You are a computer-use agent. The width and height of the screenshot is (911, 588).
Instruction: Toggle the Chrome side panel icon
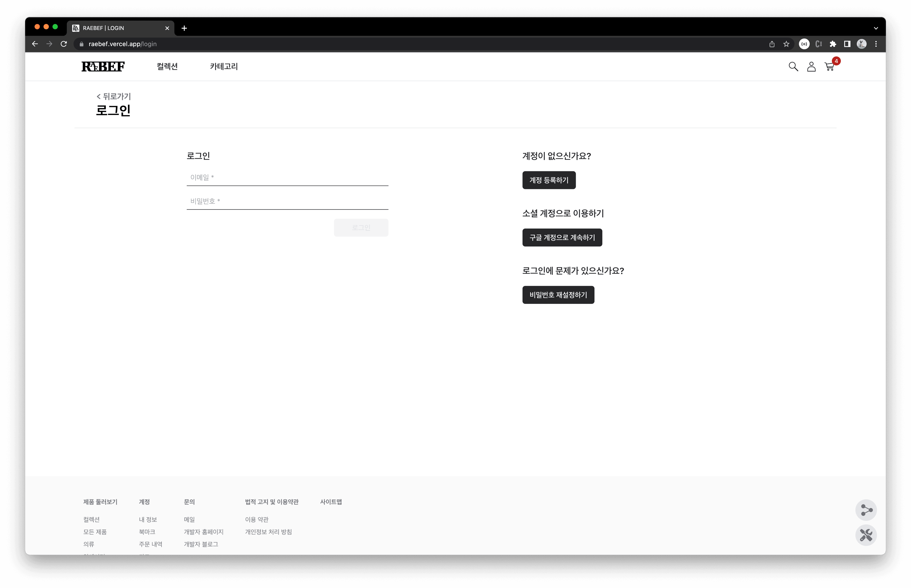point(847,44)
